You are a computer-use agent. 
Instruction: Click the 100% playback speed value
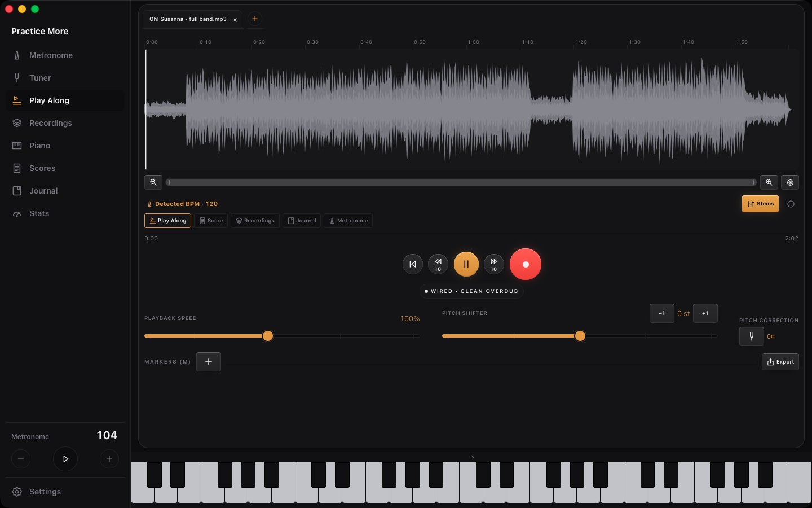[410, 319]
